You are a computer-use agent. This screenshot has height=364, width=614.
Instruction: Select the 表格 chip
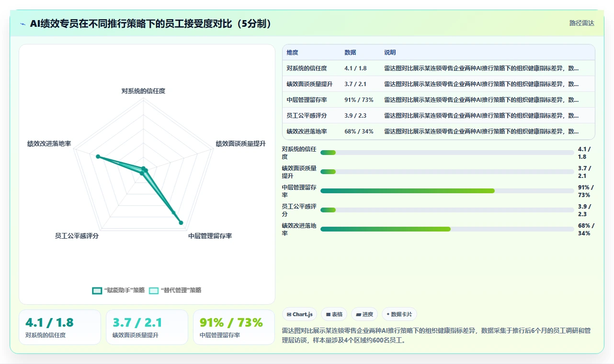point(334,314)
